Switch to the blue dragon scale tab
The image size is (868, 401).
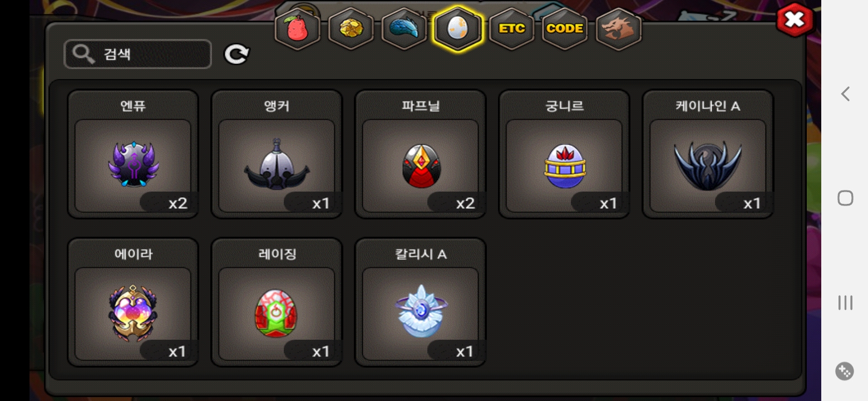(x=404, y=29)
